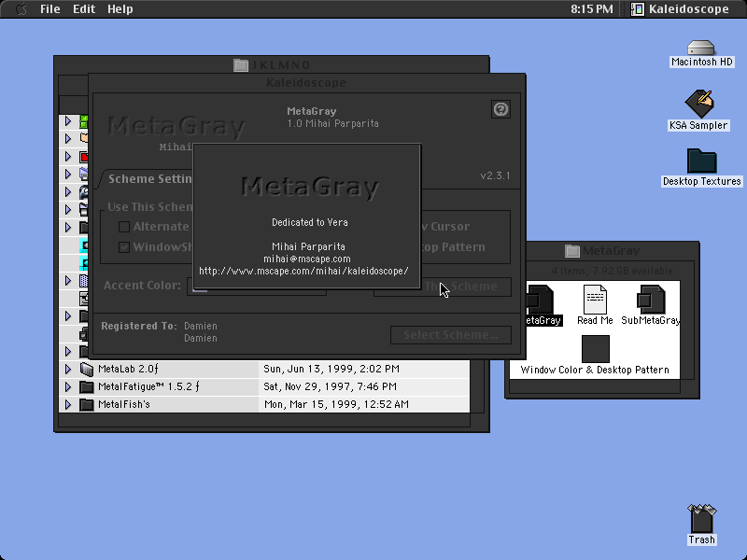Toggle the Alternate checkbox
747x560 pixels.
(x=124, y=227)
